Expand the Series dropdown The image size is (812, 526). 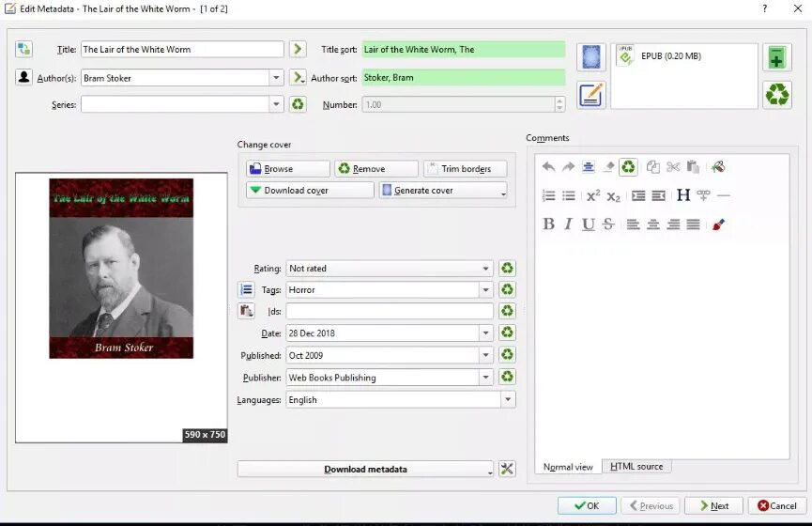(x=276, y=104)
